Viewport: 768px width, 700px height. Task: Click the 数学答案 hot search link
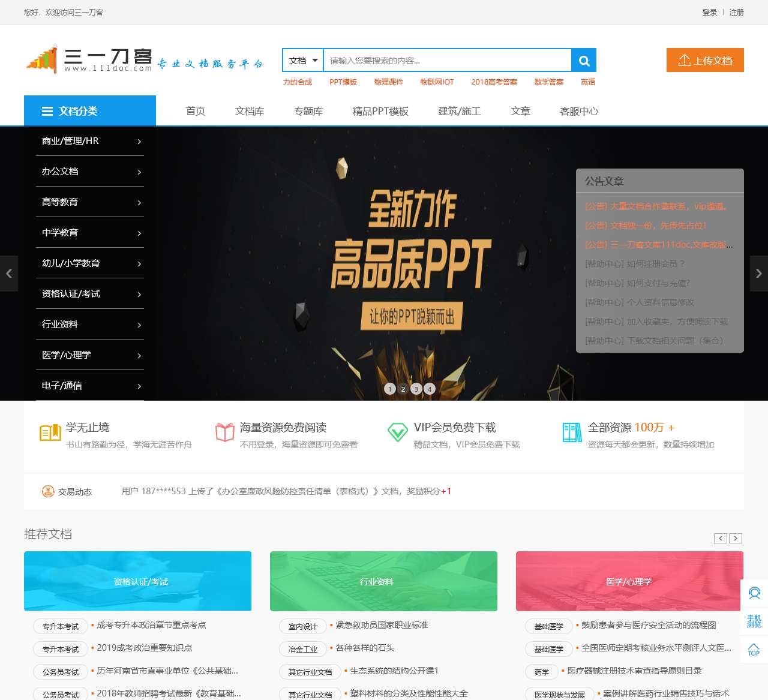coord(549,82)
